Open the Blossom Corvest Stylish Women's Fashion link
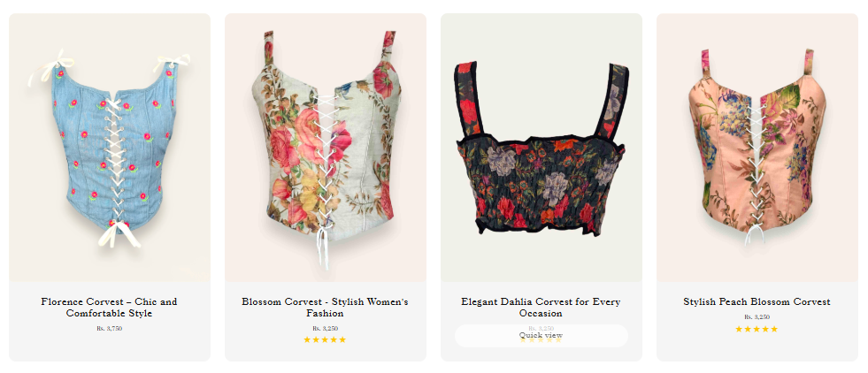 tap(325, 308)
